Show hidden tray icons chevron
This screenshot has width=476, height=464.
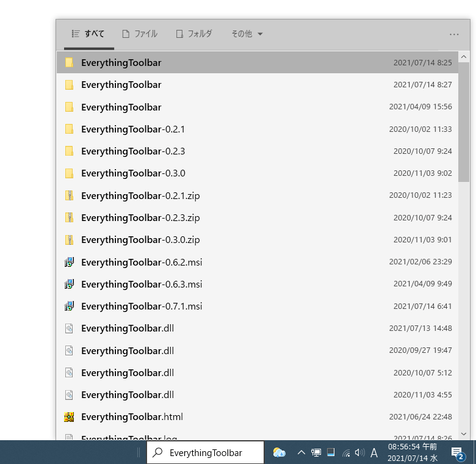[x=301, y=453]
